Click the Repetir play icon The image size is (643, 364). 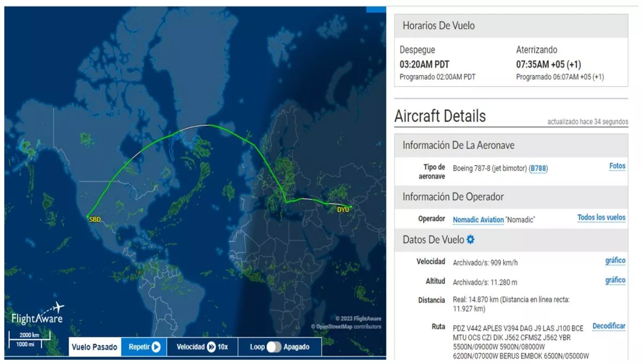pyautogui.click(x=156, y=347)
